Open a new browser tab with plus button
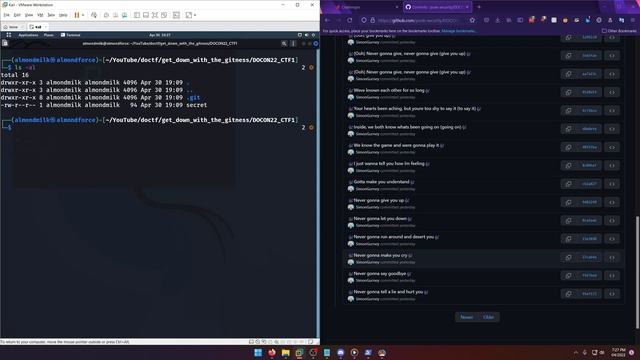 point(479,7)
